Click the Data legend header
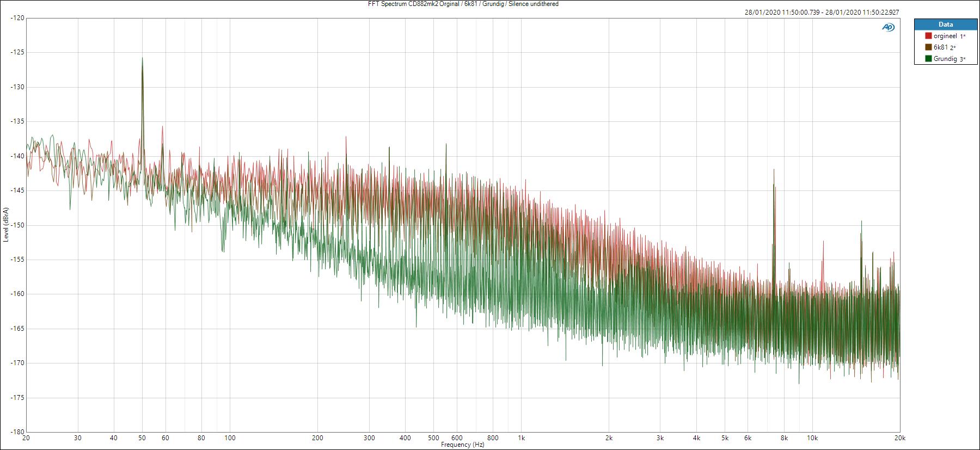980x450 pixels. point(945,24)
